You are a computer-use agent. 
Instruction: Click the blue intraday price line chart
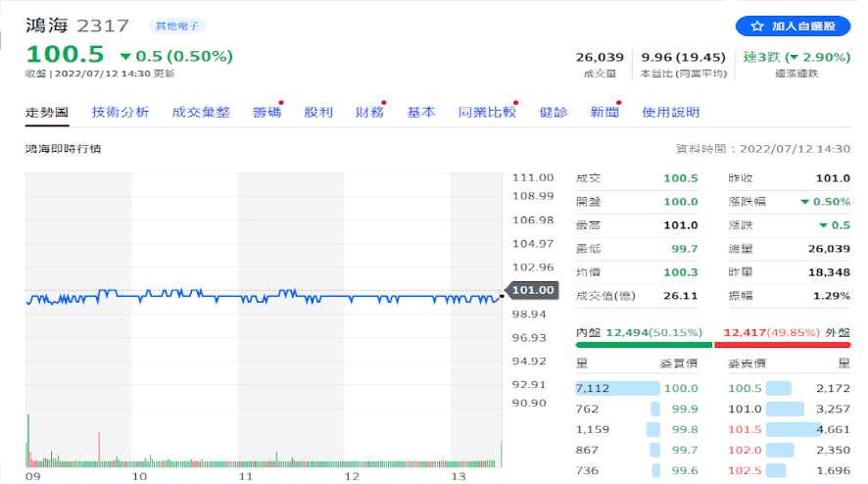264,297
